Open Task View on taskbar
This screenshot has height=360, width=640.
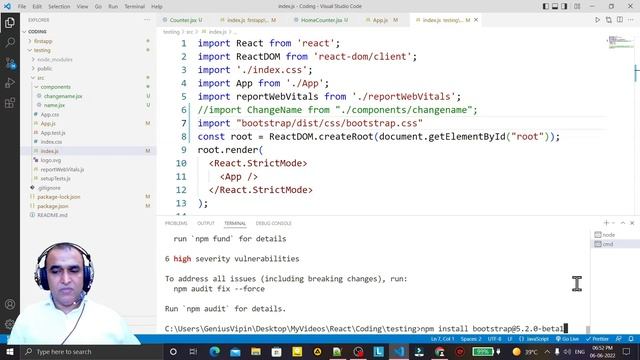click(x=193, y=351)
